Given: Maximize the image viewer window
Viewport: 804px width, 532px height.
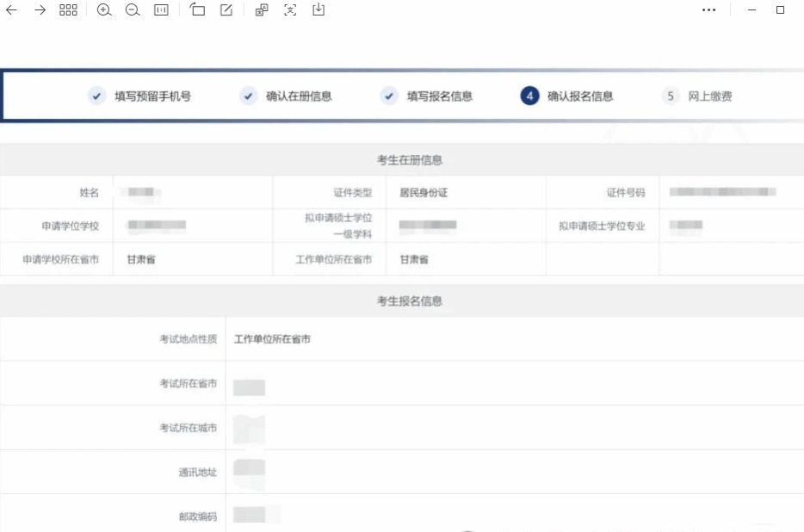Looking at the screenshot, I should click(781, 10).
